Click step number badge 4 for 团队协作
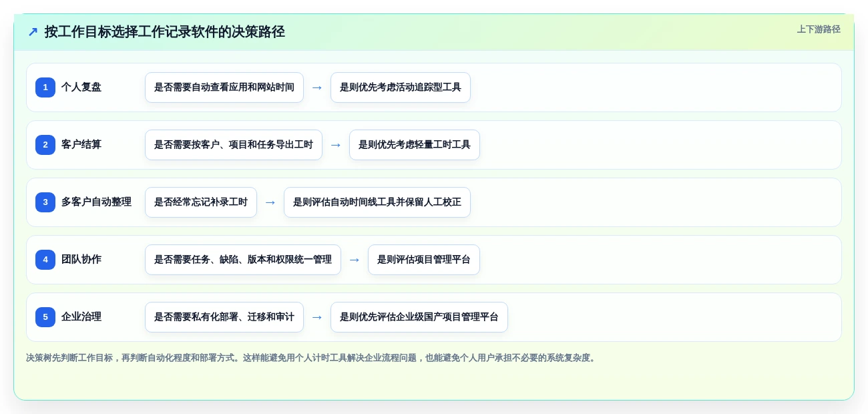 (x=45, y=260)
